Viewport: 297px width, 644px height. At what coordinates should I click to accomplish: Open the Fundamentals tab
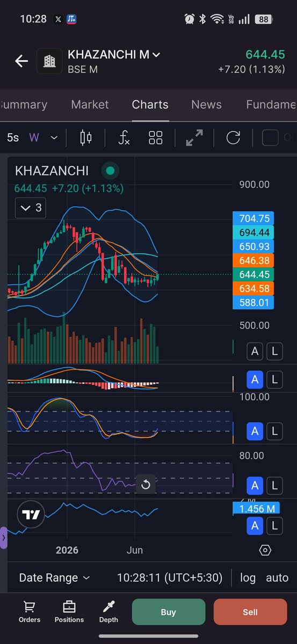point(271,105)
